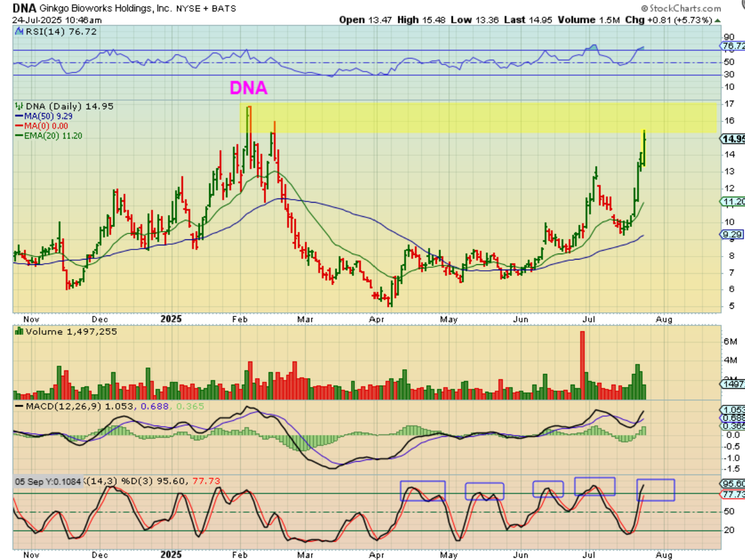Viewport: 745px width, 560px height.
Task: Click the latest candlestick on the price chart
Action: [644, 148]
